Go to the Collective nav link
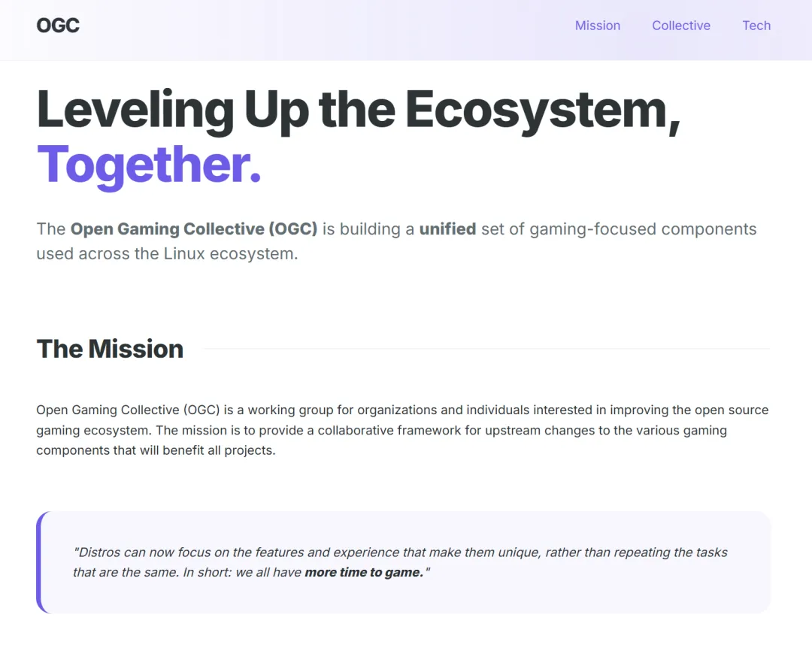 681,26
